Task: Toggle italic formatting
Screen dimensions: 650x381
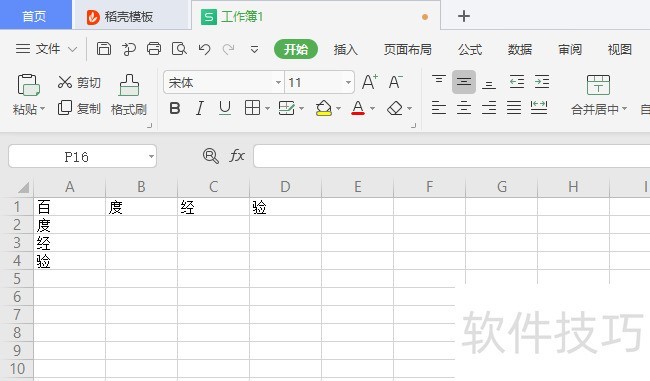Action: coord(200,108)
